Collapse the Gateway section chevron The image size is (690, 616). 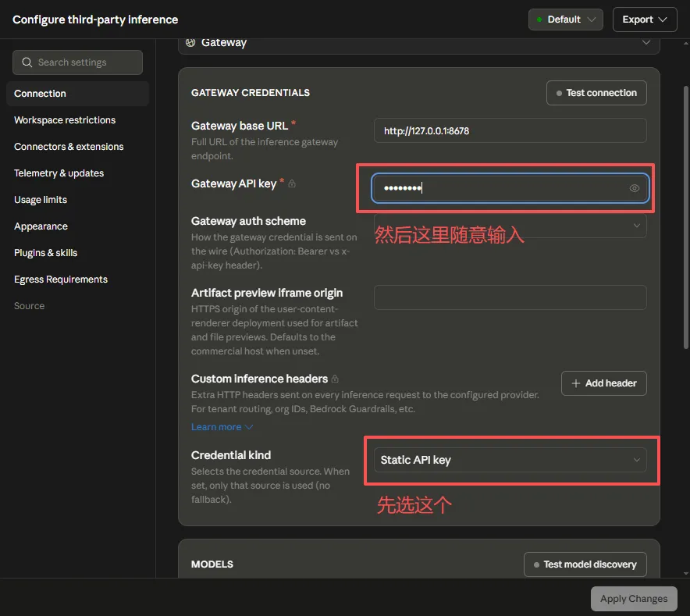(x=646, y=42)
